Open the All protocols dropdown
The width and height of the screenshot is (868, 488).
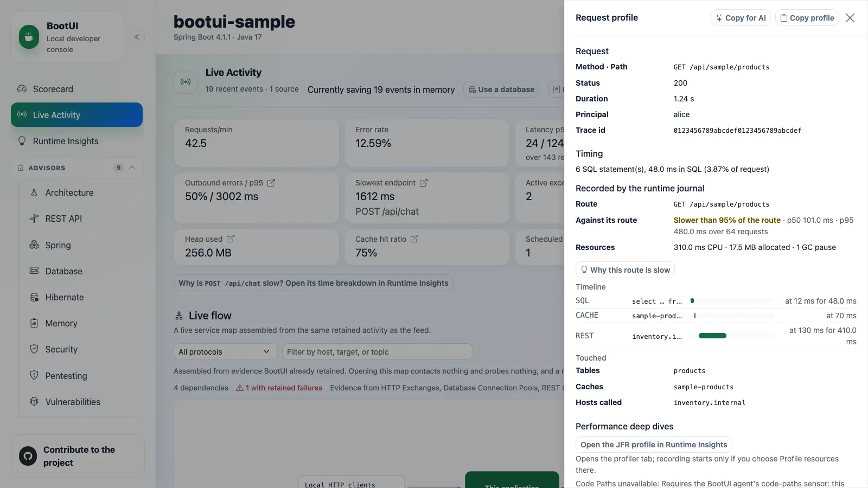(225, 352)
